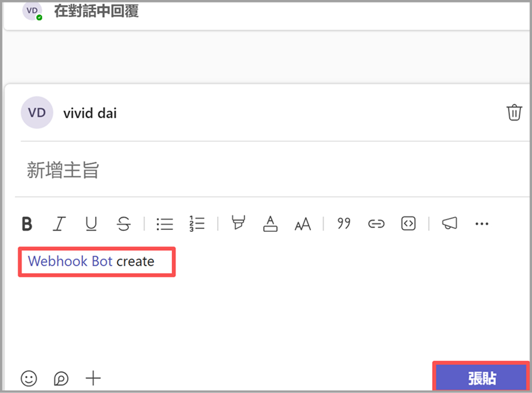Open more formatting options ellipsis
Screen dimensions: 532x393
(x=481, y=224)
